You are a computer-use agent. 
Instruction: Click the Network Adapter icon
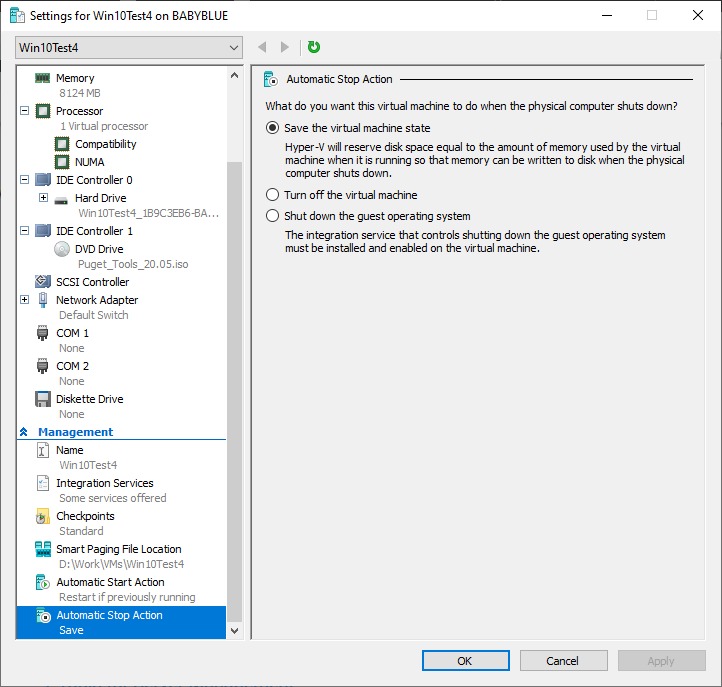coord(43,300)
